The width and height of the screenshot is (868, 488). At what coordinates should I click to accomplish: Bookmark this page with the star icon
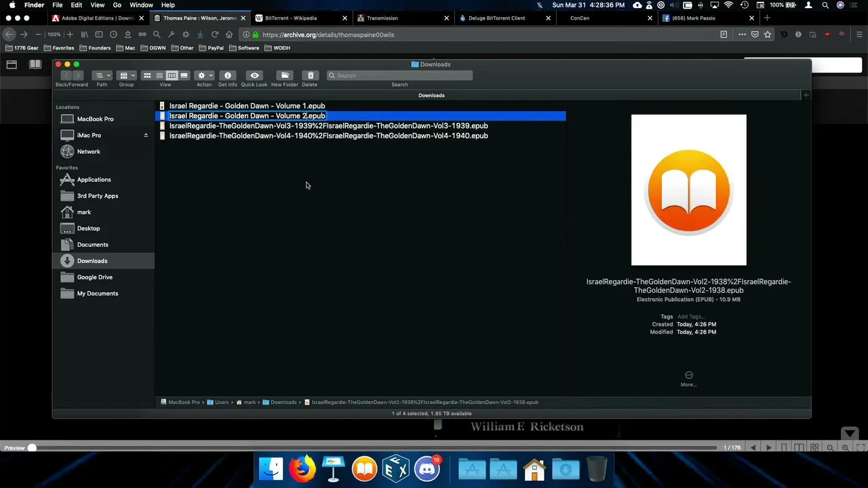coord(768,35)
